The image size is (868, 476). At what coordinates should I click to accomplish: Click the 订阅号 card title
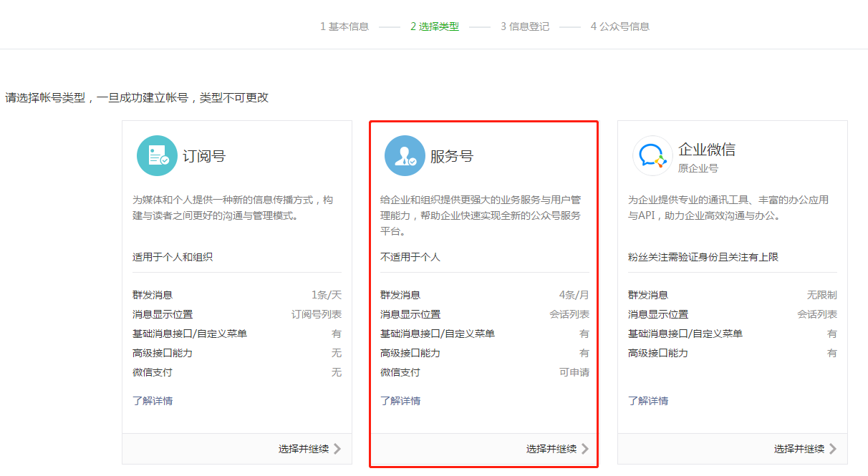click(204, 156)
